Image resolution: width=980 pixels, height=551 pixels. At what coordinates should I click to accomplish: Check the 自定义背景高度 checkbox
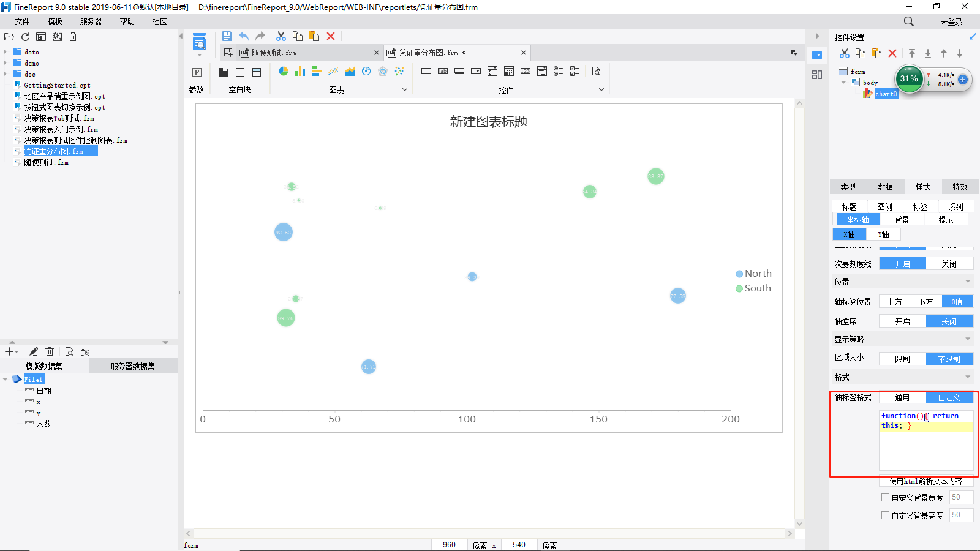tap(885, 515)
